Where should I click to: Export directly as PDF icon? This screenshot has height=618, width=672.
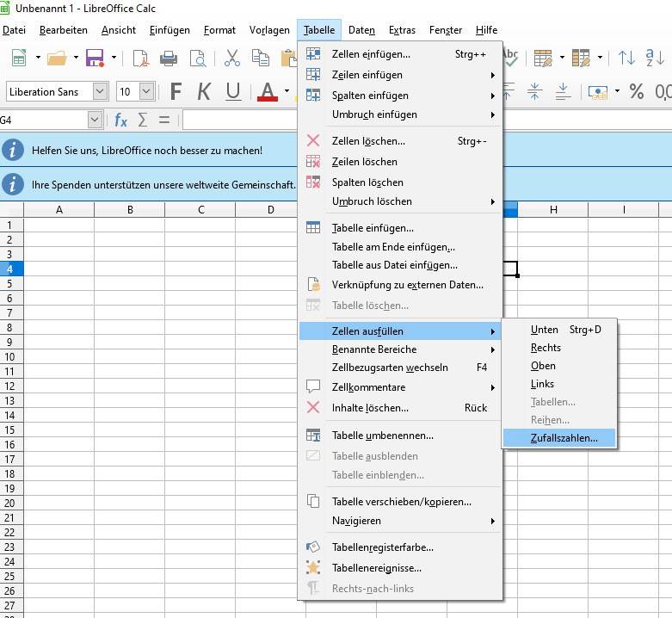coord(140,59)
